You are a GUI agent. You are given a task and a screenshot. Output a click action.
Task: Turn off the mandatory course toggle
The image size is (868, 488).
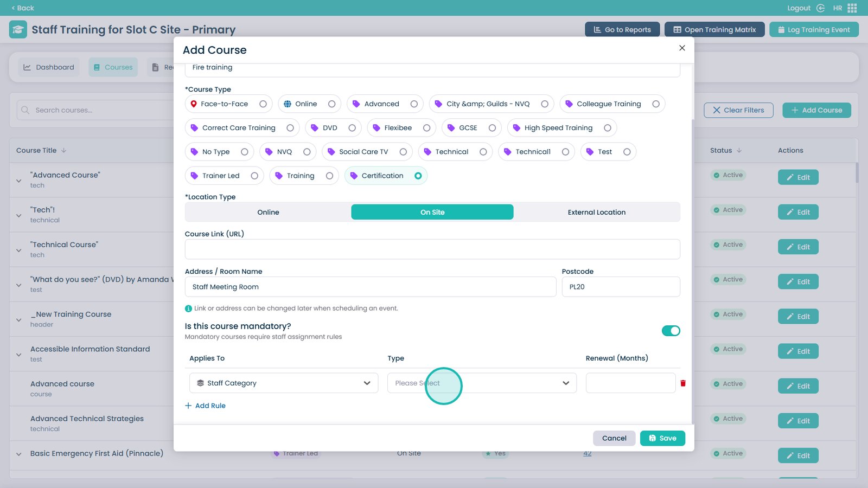pos(671,331)
